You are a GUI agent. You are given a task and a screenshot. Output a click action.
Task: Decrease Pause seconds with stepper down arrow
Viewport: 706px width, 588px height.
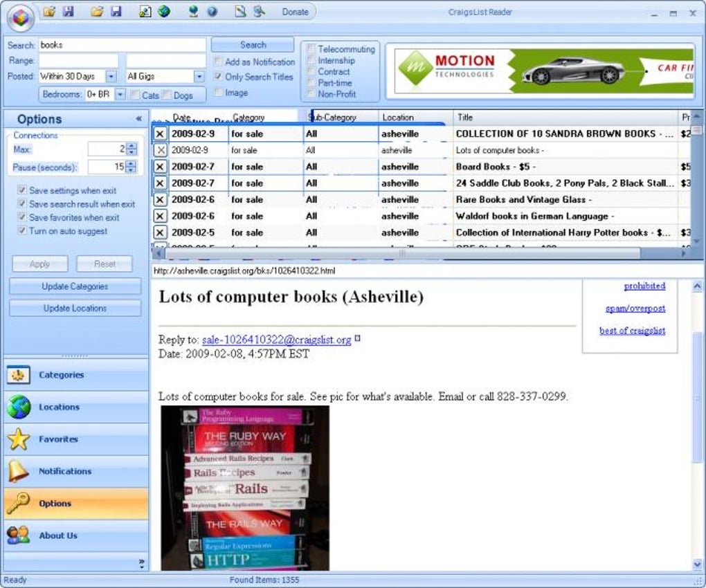coord(131,170)
